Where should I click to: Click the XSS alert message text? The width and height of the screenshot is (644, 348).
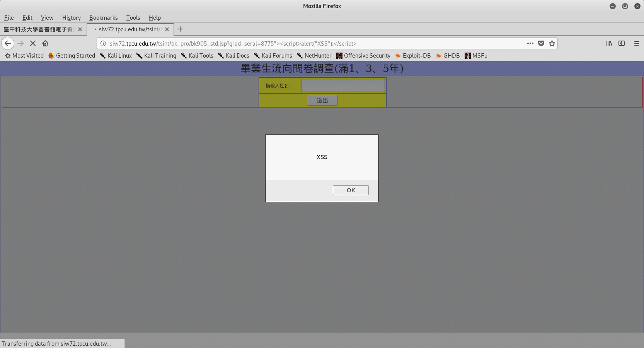(322, 157)
